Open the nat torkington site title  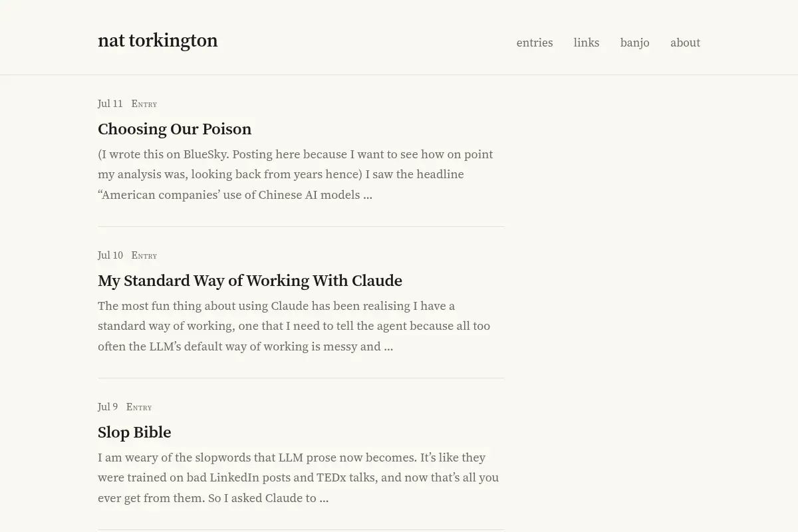pos(158,41)
